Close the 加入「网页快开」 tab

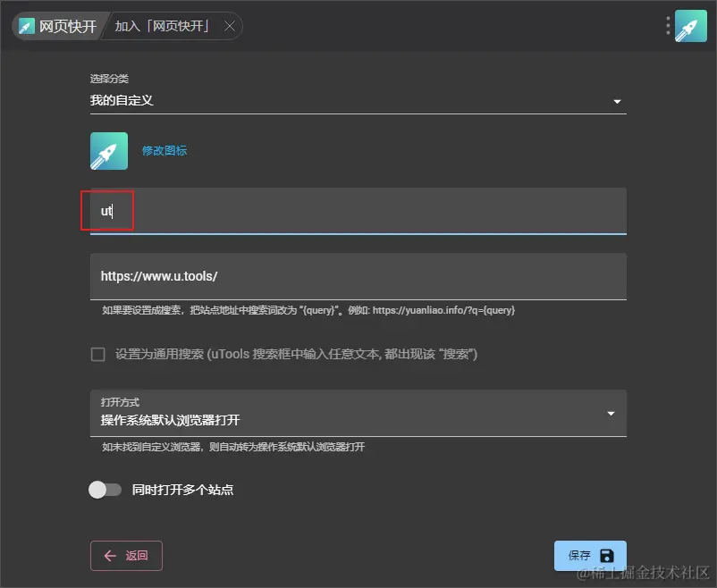pyautogui.click(x=230, y=27)
